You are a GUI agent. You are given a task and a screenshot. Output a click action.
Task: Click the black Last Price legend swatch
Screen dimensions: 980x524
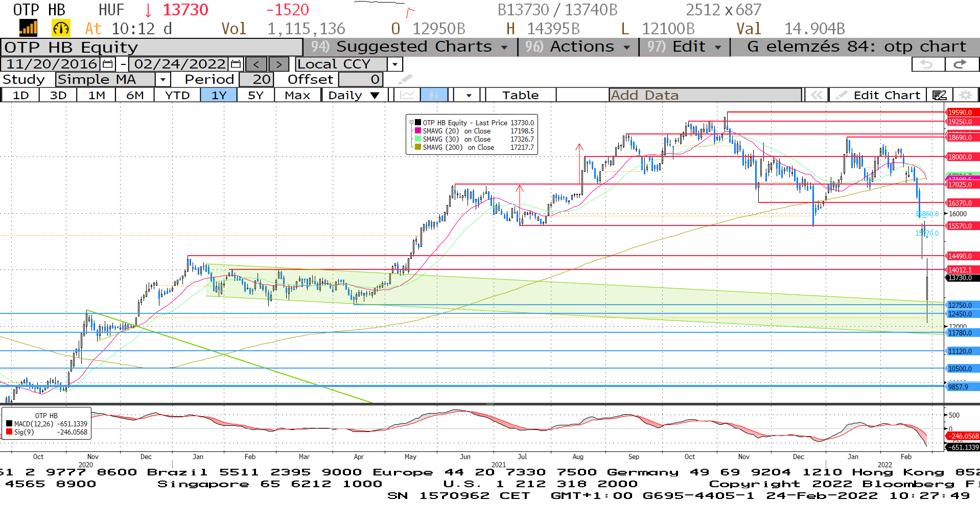click(418, 123)
